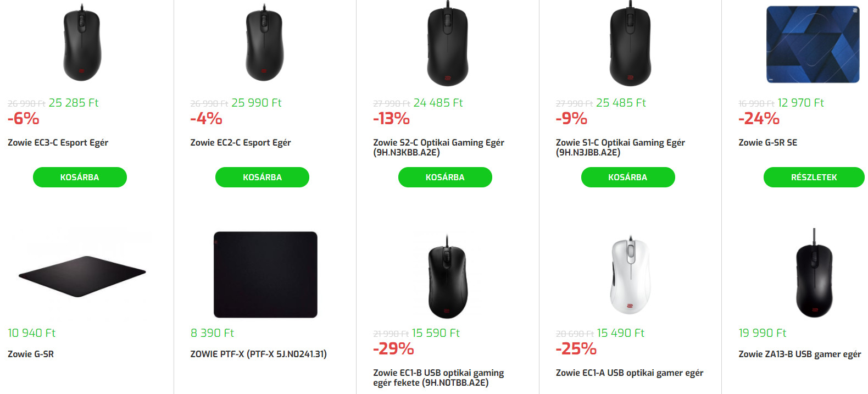Open Részletek for Zowie G-SR SE
Image resolution: width=868 pixels, height=394 pixels.
pyautogui.click(x=814, y=177)
